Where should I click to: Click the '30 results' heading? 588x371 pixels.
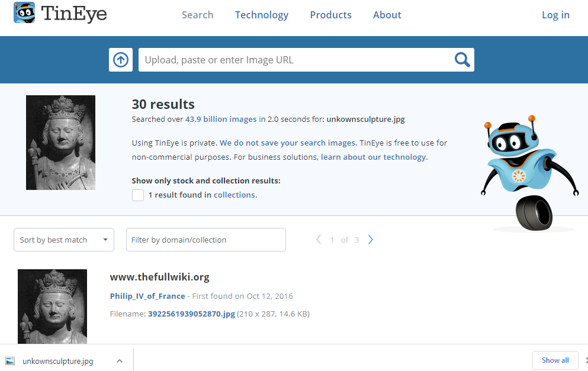163,104
